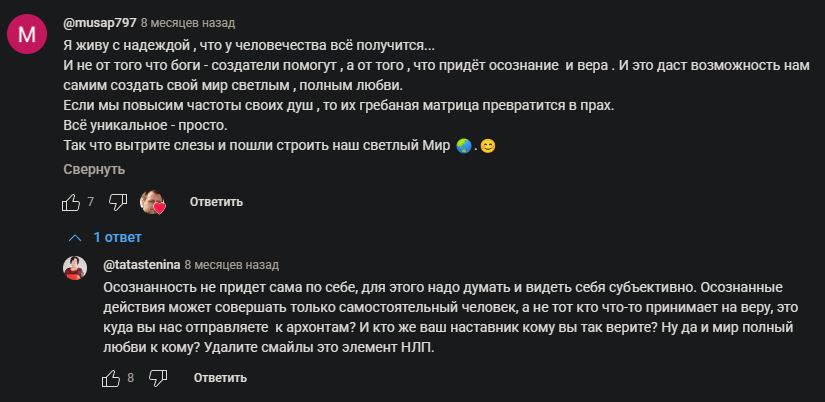This screenshot has height=402, width=825.
Task: Open tatastenina's profile avatar picture
Action: (75, 268)
